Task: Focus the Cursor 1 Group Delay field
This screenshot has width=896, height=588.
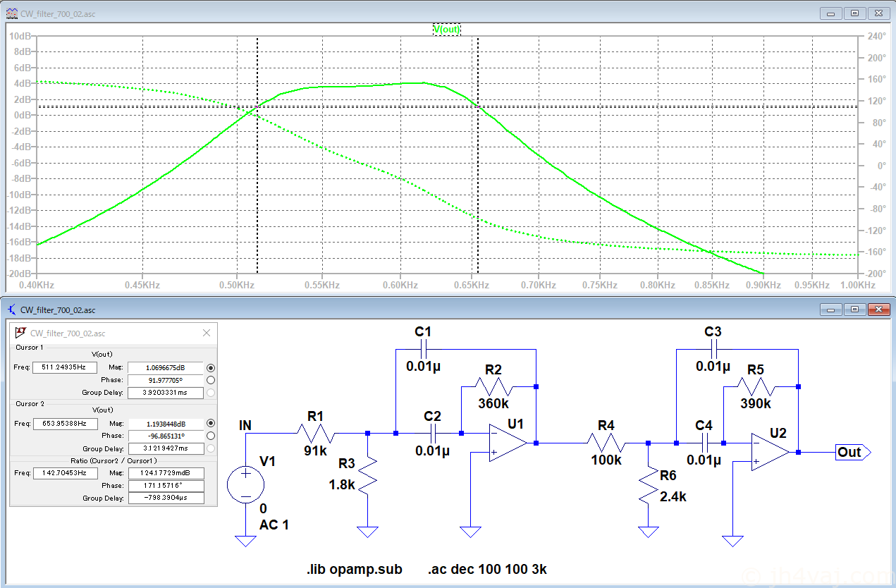Action: tap(166, 392)
